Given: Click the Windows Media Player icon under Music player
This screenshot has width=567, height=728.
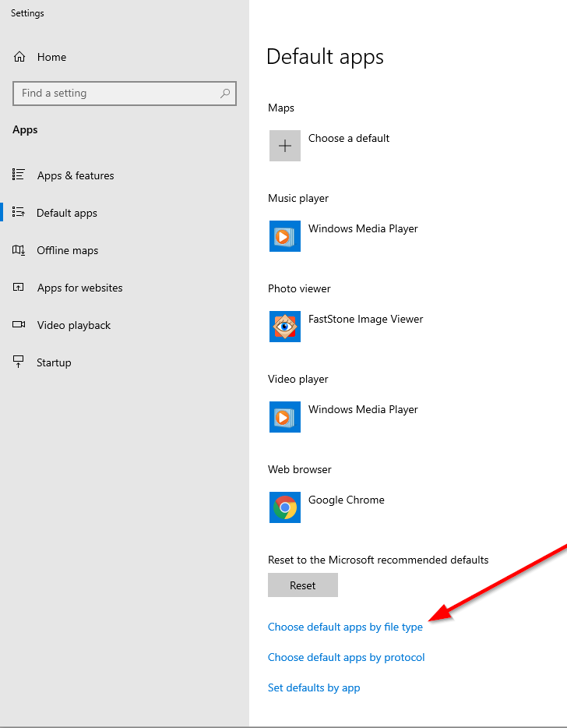Looking at the screenshot, I should [285, 236].
